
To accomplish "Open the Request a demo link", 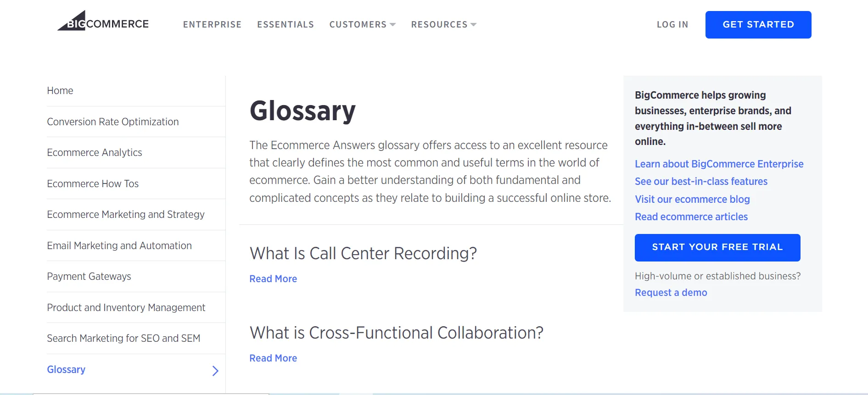I will pos(671,292).
